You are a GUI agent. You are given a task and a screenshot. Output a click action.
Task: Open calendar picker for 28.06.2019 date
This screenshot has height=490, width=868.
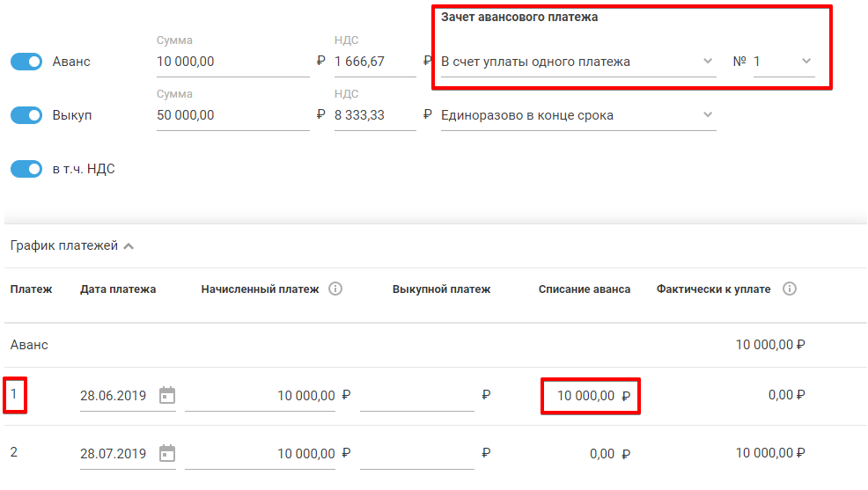pos(167,395)
